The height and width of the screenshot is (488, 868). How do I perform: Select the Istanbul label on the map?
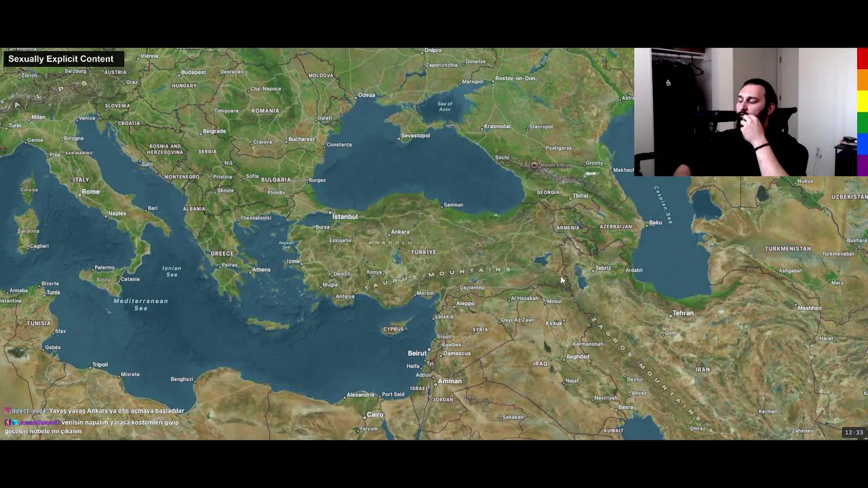click(344, 217)
